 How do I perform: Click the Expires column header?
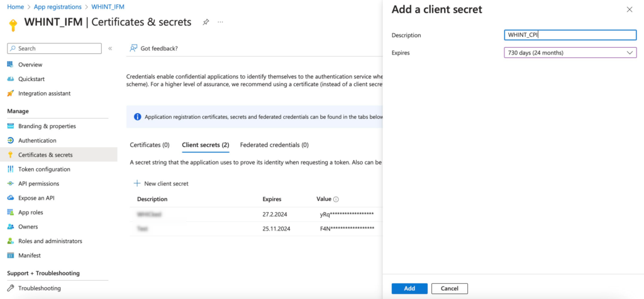pos(272,199)
